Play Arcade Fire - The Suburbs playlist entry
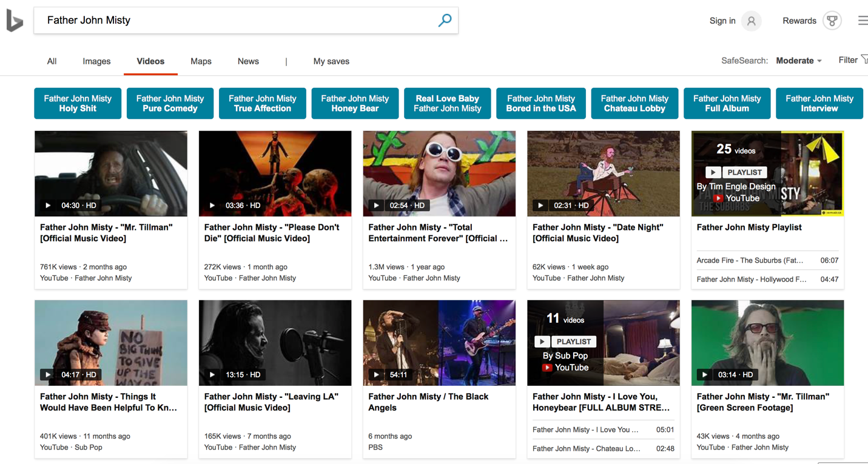868x464 pixels. [767, 260]
